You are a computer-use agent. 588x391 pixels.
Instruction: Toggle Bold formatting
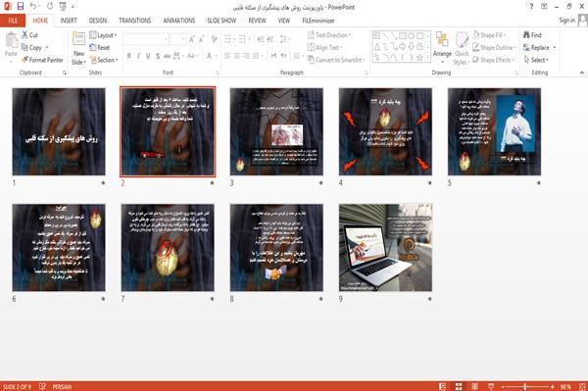(129, 56)
